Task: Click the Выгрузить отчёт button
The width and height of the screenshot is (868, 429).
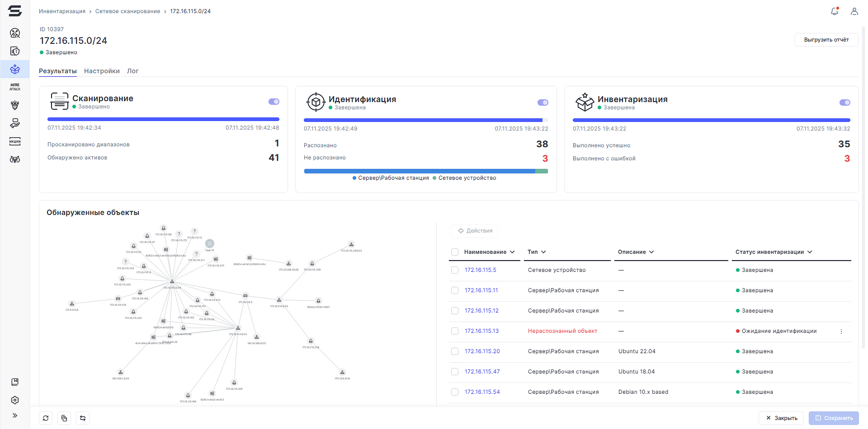Action: [x=826, y=40]
